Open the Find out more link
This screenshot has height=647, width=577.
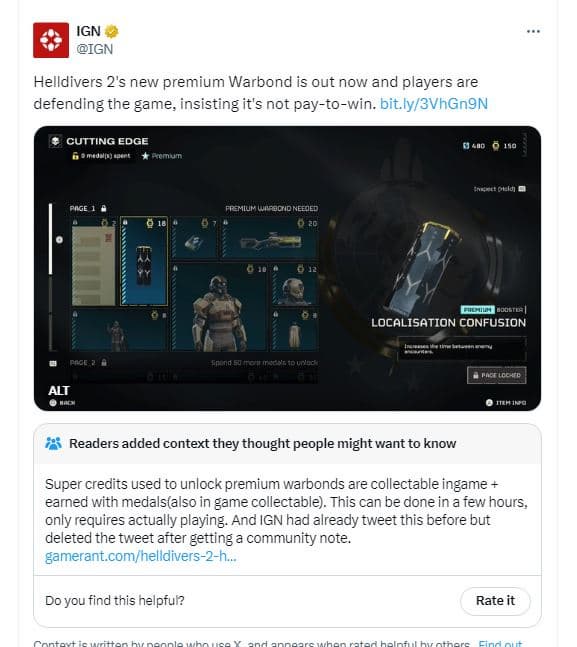[500, 643]
